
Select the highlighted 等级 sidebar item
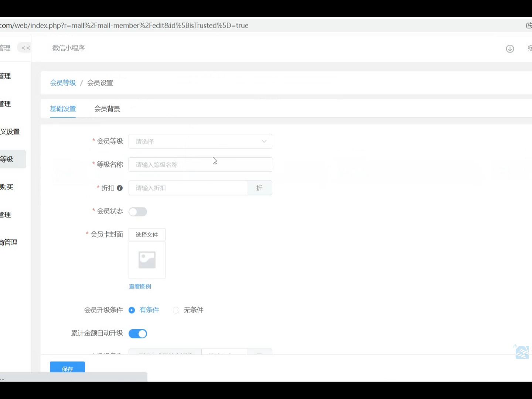[13, 159]
